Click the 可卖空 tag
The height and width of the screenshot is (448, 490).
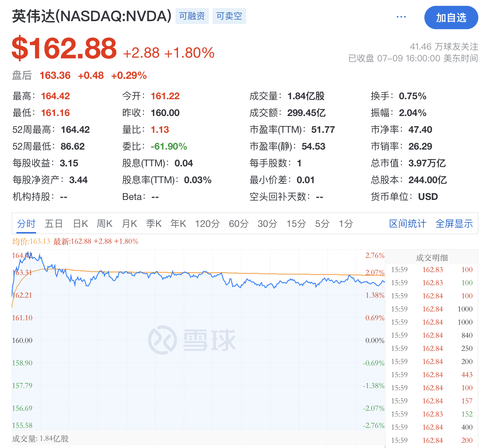click(229, 16)
